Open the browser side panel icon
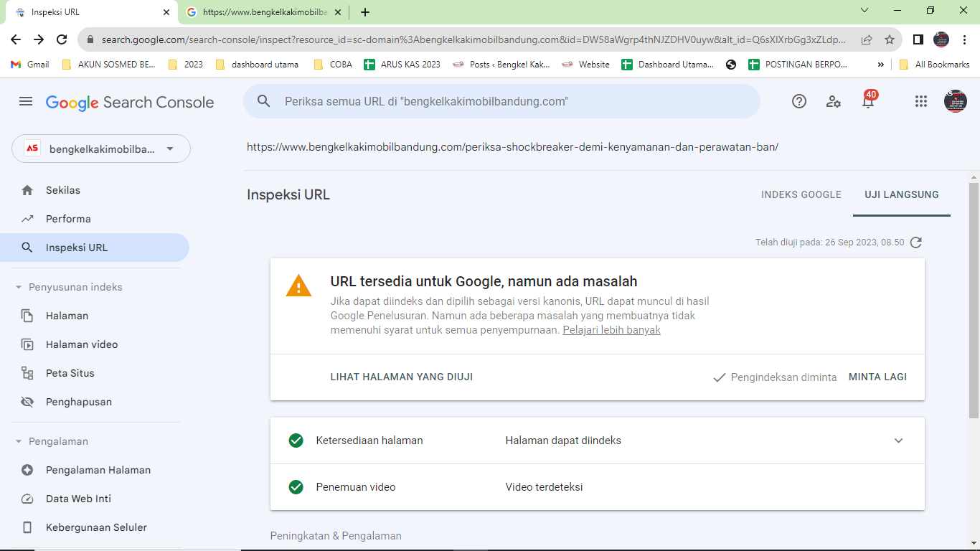Image resolution: width=980 pixels, height=551 pixels. (918, 39)
